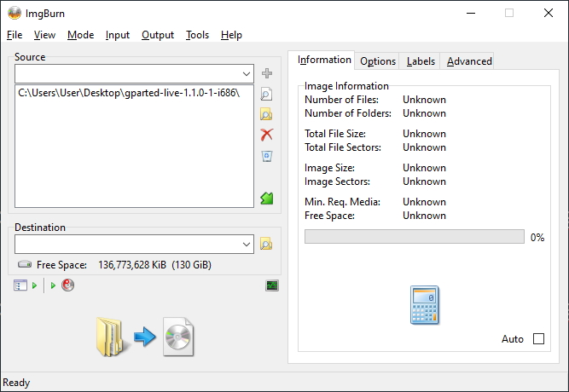Enable the Auto checkbox
This screenshot has height=392, width=569.
point(538,339)
